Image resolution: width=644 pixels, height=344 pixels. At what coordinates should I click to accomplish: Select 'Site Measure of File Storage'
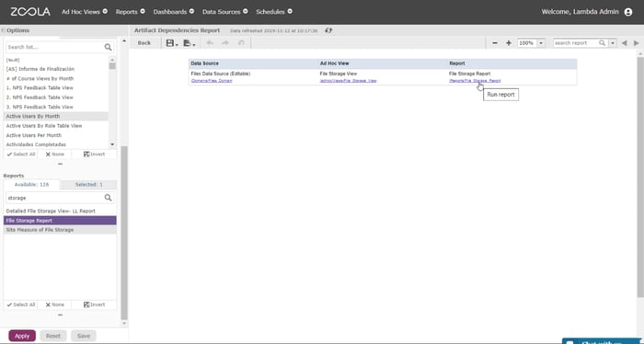(x=60, y=230)
